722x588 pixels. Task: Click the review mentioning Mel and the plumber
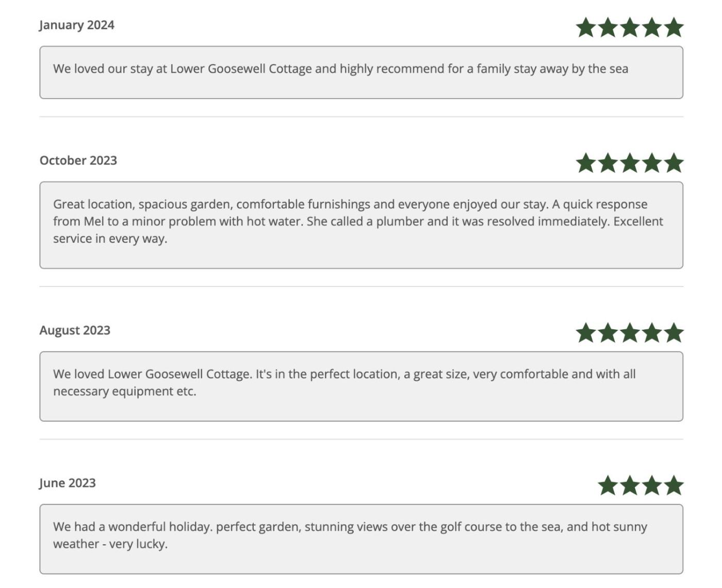[358, 222]
